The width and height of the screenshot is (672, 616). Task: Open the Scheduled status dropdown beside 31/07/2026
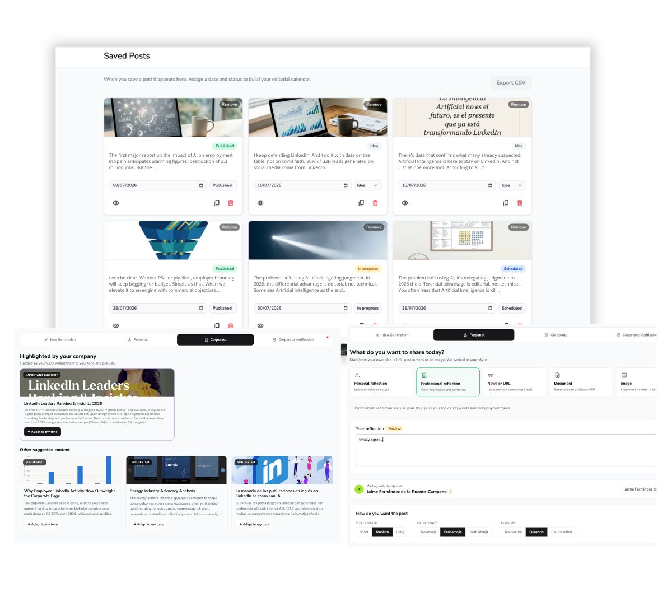click(x=512, y=308)
